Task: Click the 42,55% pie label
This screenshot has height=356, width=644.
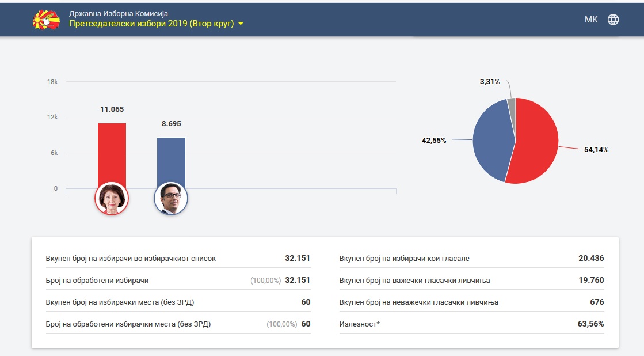Action: click(x=434, y=141)
